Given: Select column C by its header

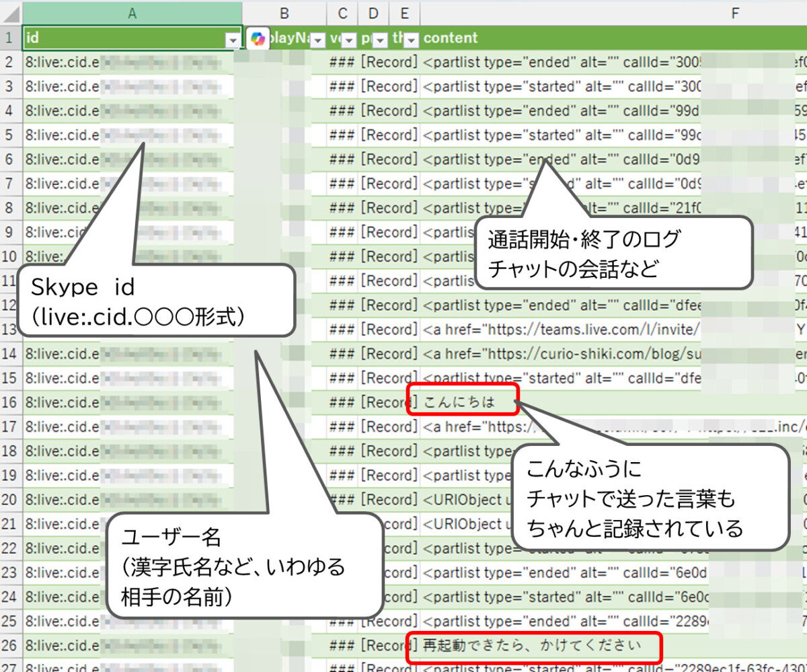Looking at the screenshot, I should pyautogui.click(x=343, y=12).
